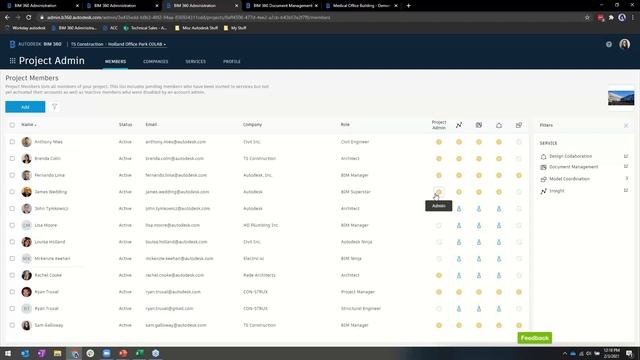This screenshot has width=640, height=360.
Task: Click the green Feedback button
Action: pyautogui.click(x=534, y=338)
